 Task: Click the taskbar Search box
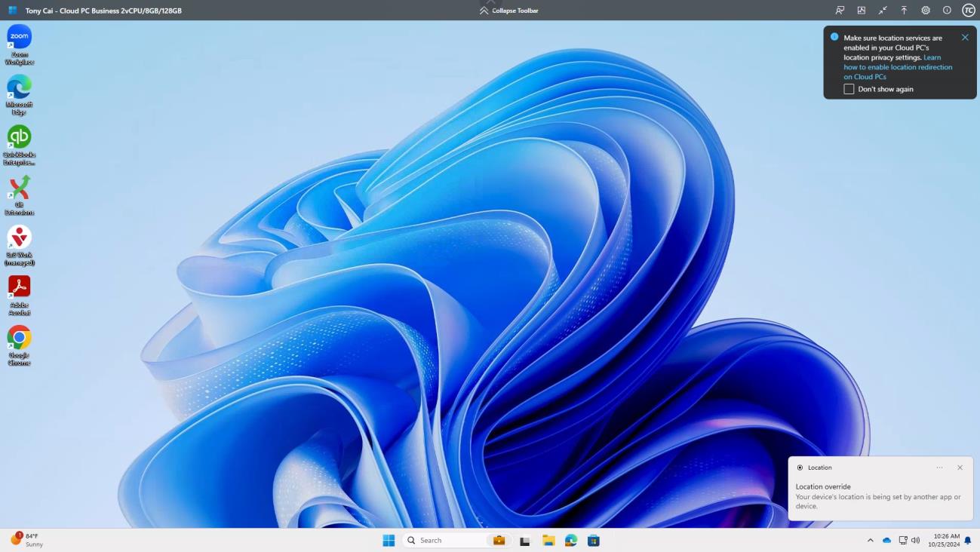coord(445,541)
